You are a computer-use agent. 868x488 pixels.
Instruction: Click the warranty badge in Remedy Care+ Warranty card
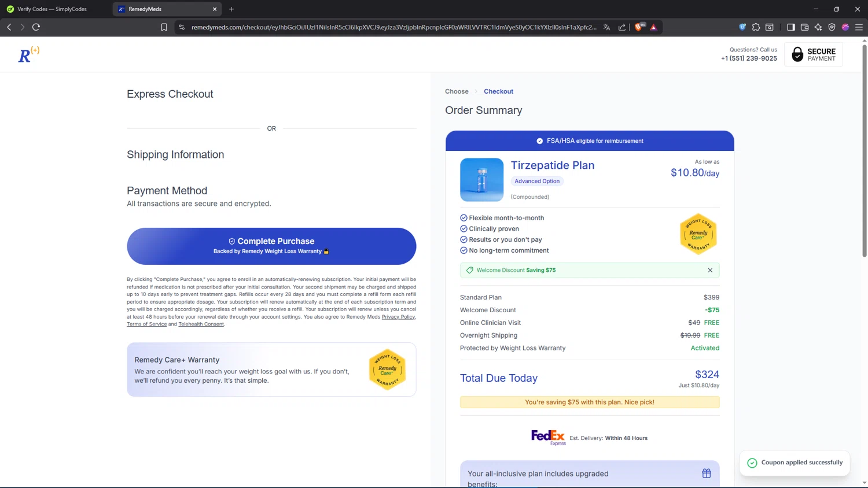387,369
